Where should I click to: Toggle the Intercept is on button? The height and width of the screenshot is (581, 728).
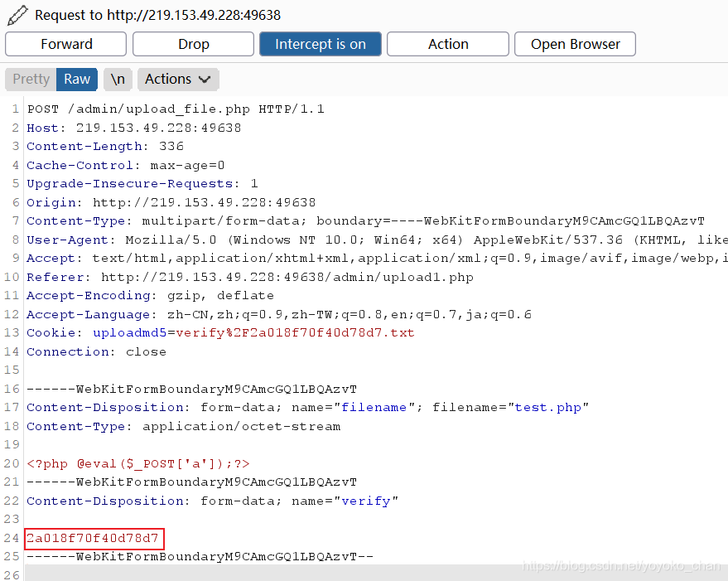pyautogui.click(x=321, y=44)
